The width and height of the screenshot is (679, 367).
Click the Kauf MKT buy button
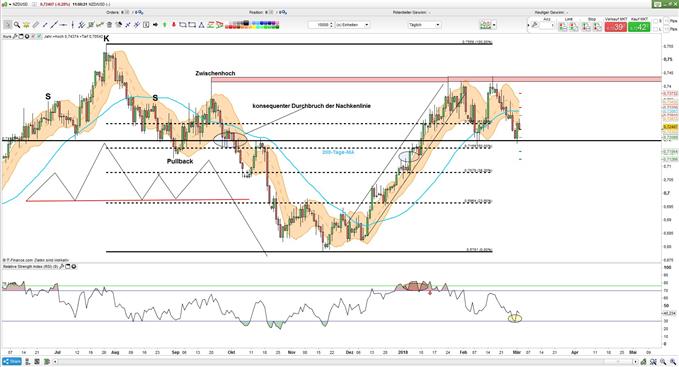click(x=639, y=26)
